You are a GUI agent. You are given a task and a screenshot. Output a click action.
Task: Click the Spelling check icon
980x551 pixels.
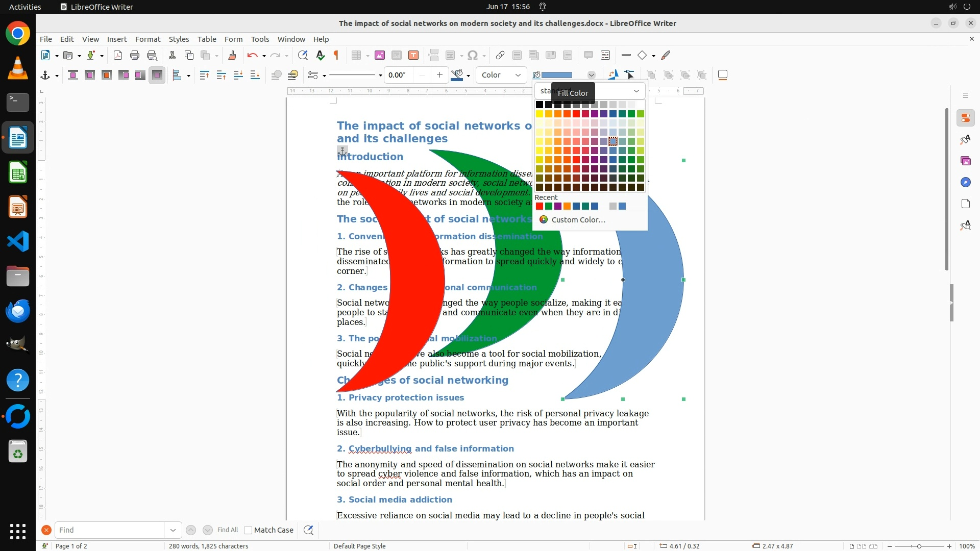coord(320,55)
